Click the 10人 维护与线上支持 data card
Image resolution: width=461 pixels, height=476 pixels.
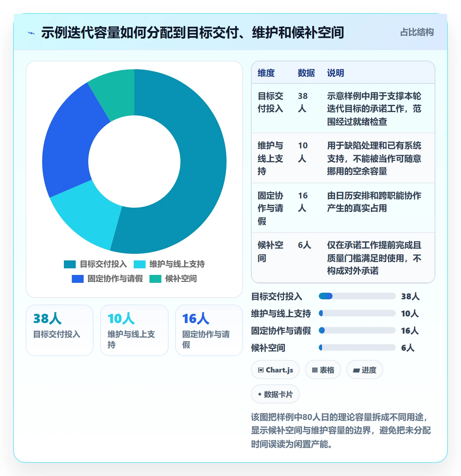click(x=134, y=330)
